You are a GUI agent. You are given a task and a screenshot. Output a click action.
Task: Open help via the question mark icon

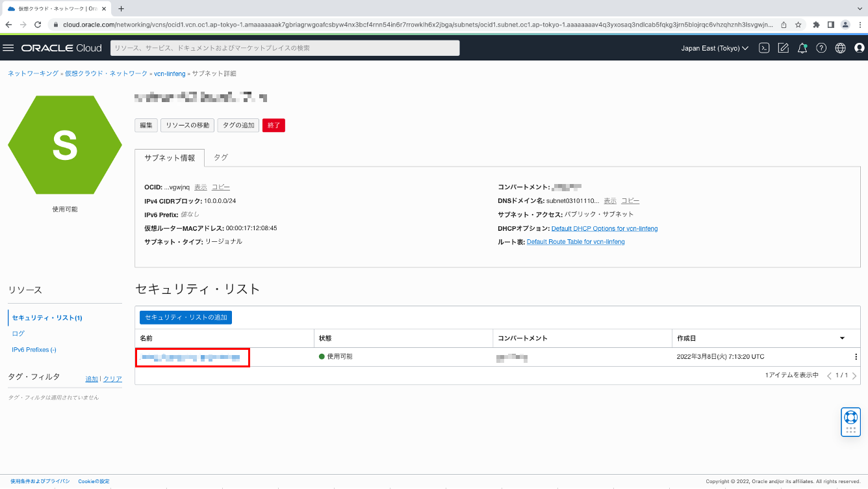click(x=821, y=47)
